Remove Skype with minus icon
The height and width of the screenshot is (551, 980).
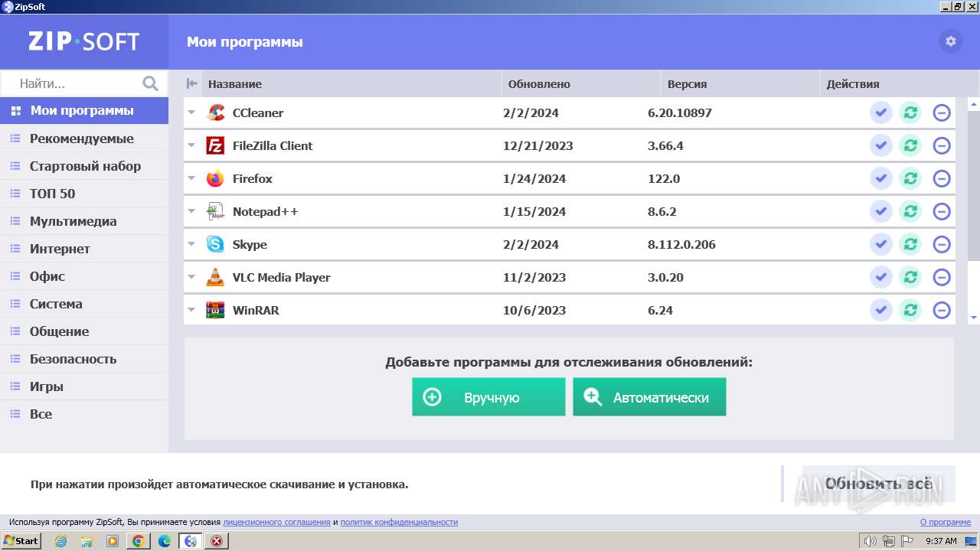click(x=942, y=244)
